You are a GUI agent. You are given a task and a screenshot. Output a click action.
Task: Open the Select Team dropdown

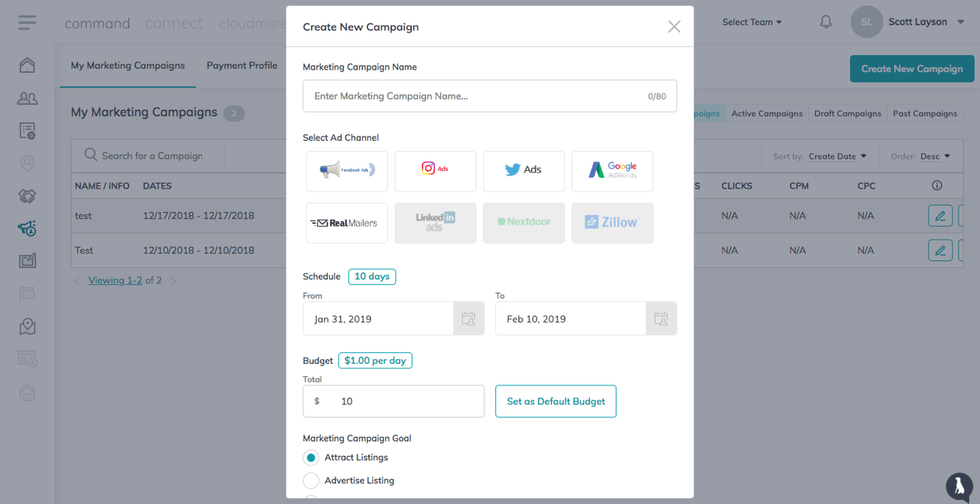tap(751, 21)
